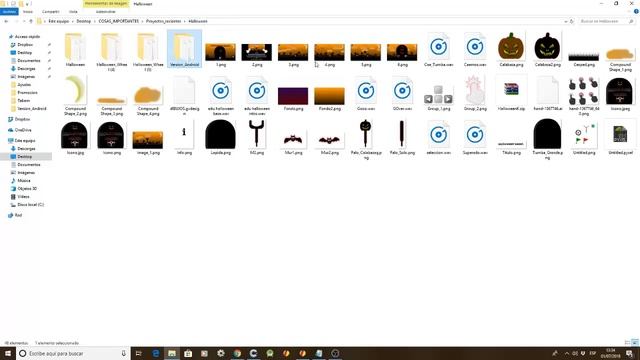This screenshot has width=640, height=360.
Task: Open Música in the navigation pane
Action: (24, 180)
